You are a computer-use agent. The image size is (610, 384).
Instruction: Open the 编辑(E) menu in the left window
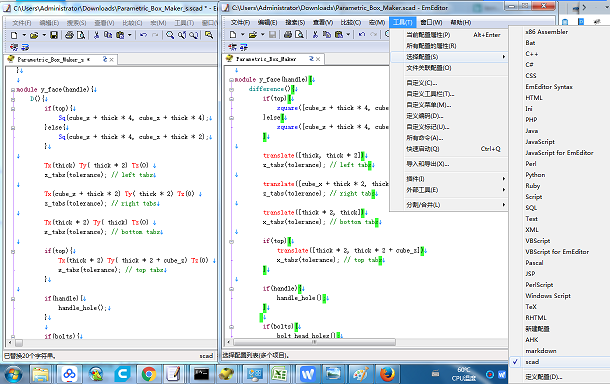[49, 23]
